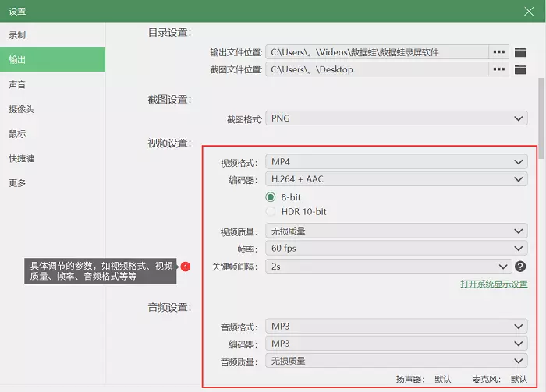Open the audio quality dropdown
546x392 pixels.
pyautogui.click(x=396, y=361)
